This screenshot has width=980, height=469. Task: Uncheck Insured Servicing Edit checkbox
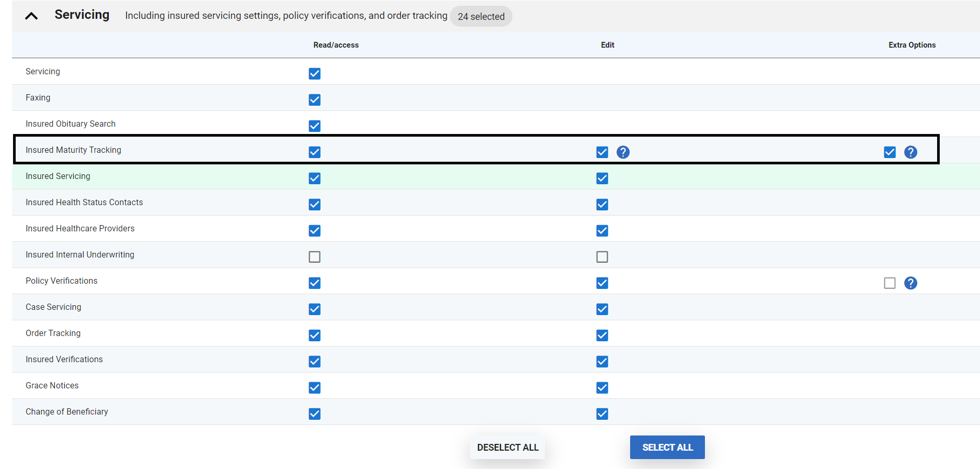[x=602, y=178]
